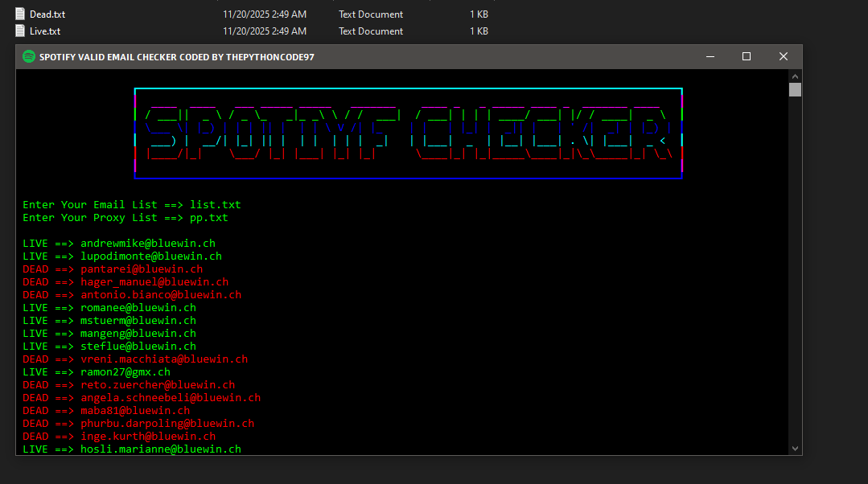
Task: Click the reto.zuercher@bluewin.ch DEAD line
Action: pos(129,385)
